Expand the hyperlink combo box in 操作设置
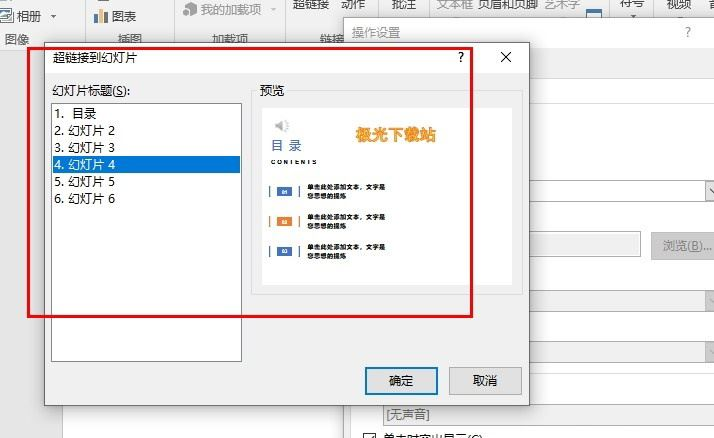Image resolution: width=714 pixels, height=438 pixels. (x=710, y=191)
